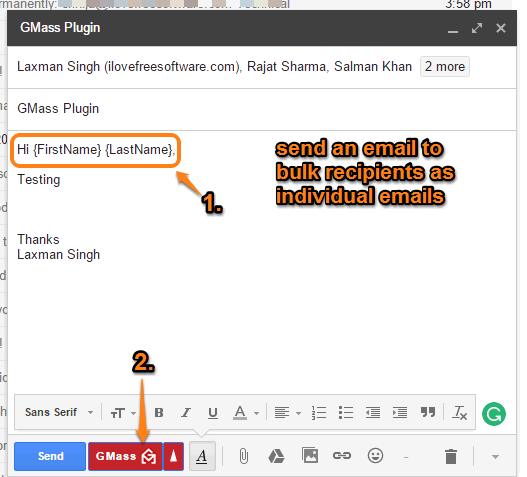The image size is (527, 477).
Task: Open the text alignment dropdown
Action: (x=287, y=412)
